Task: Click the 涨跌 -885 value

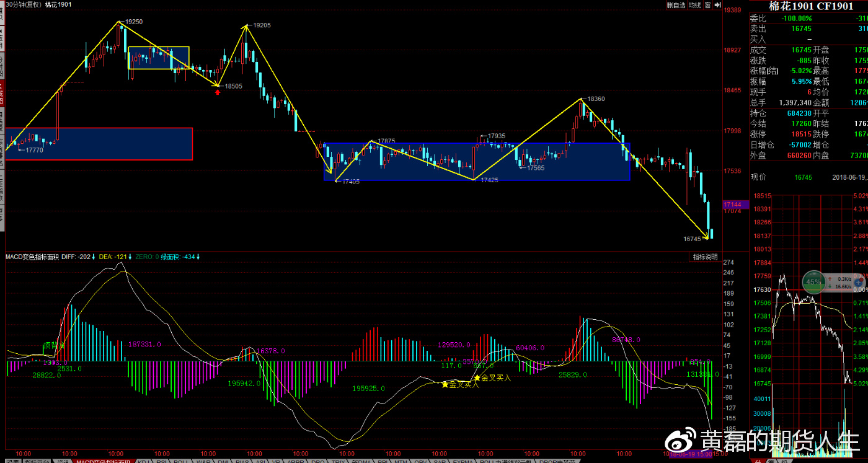Action: [x=804, y=61]
